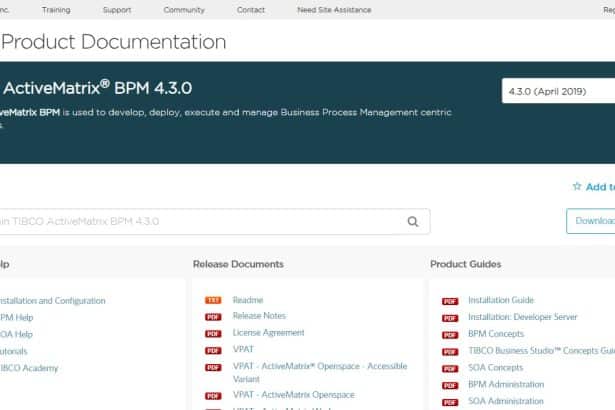The width and height of the screenshot is (615, 410).
Task: Open the 4.3.0 (April 2019) version dropdown
Action: pyautogui.click(x=558, y=91)
